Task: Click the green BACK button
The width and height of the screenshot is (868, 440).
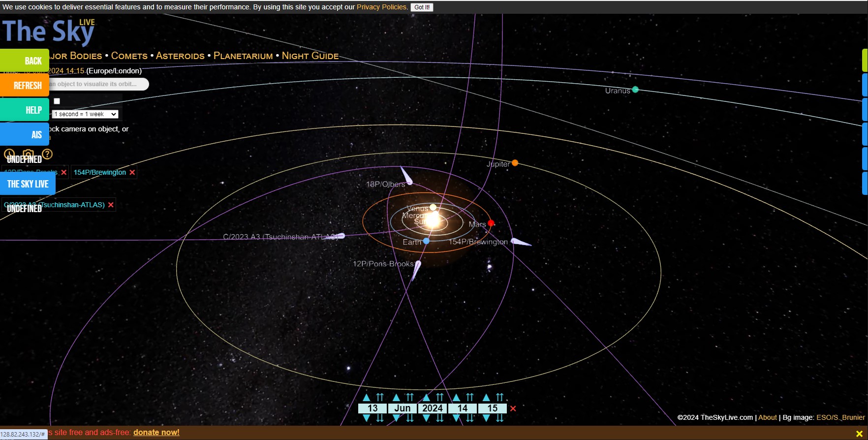Action: [x=25, y=61]
